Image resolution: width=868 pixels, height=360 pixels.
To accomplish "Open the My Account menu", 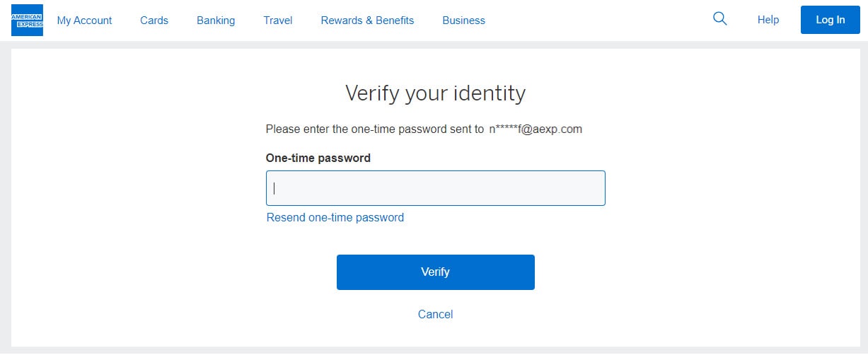I will [x=84, y=21].
